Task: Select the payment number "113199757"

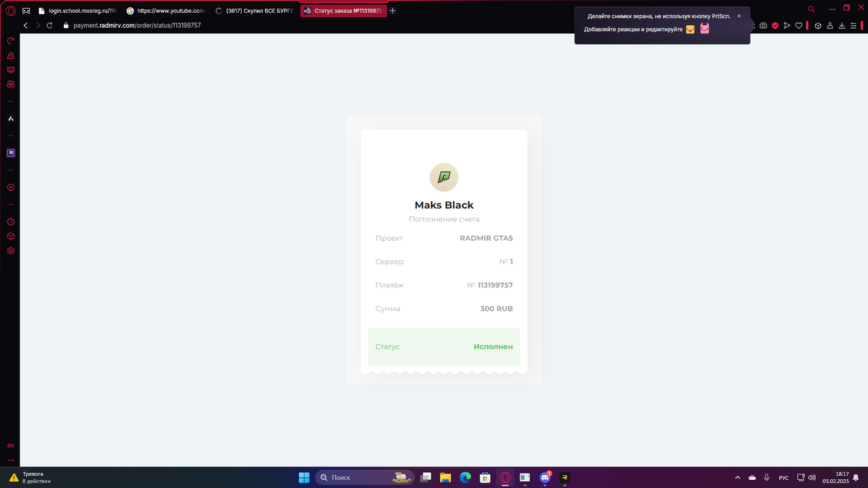Action: click(x=495, y=285)
